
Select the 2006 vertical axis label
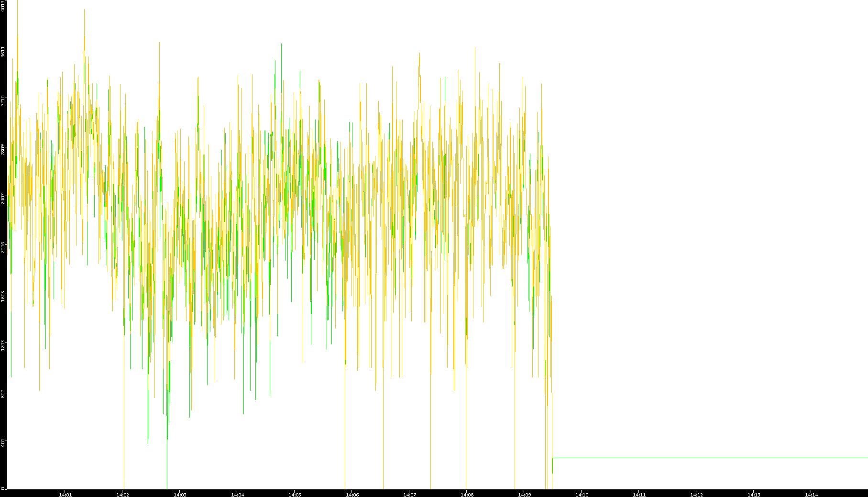click(3, 247)
